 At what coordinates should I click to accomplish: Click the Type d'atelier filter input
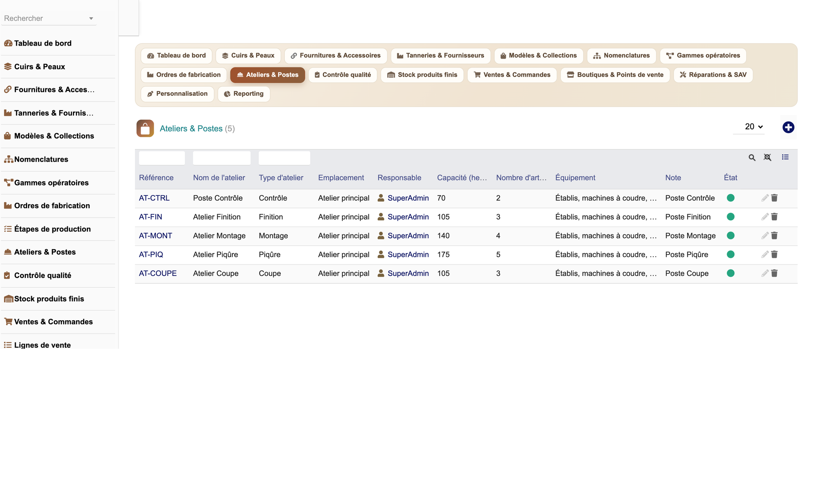click(x=284, y=158)
